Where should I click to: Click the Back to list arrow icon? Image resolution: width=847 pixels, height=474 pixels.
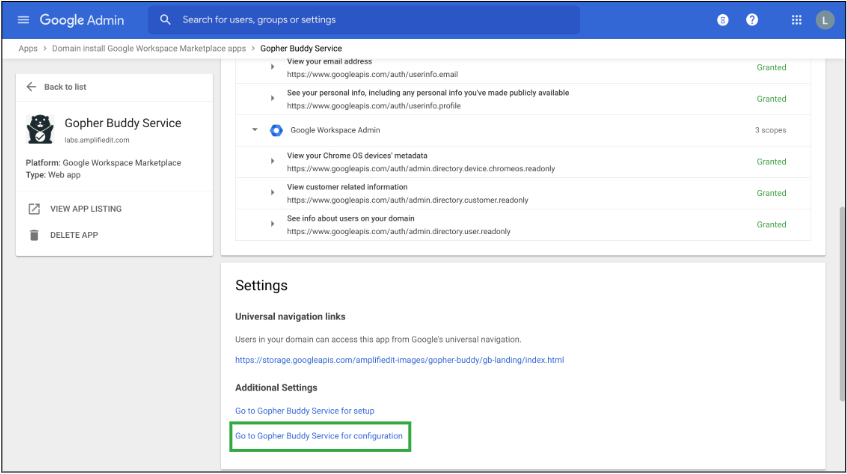pos(31,86)
